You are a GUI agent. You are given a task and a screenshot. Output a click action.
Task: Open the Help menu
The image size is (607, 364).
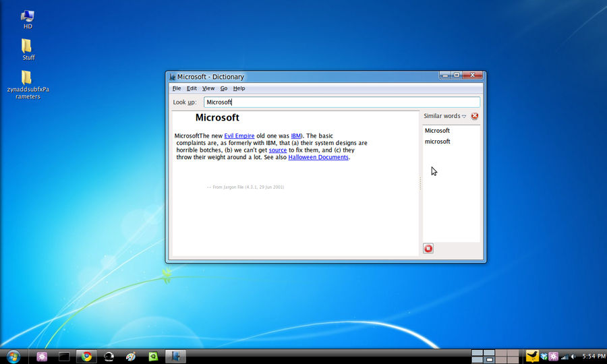pos(239,88)
